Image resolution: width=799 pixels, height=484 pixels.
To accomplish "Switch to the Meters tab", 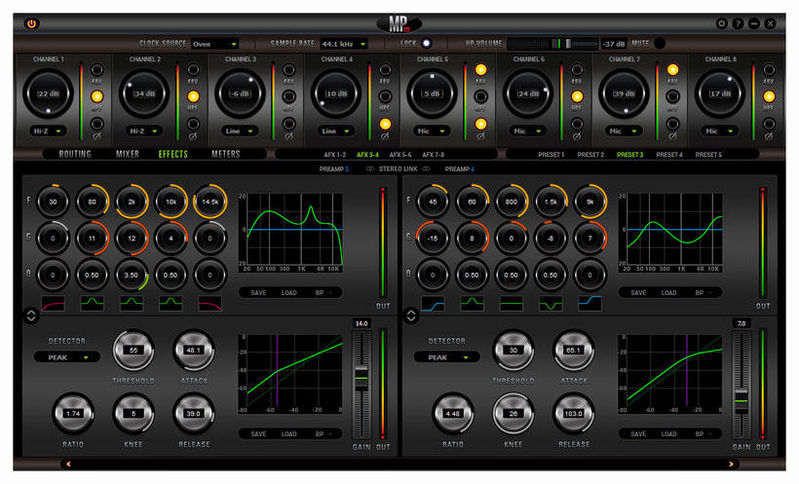I will (226, 154).
